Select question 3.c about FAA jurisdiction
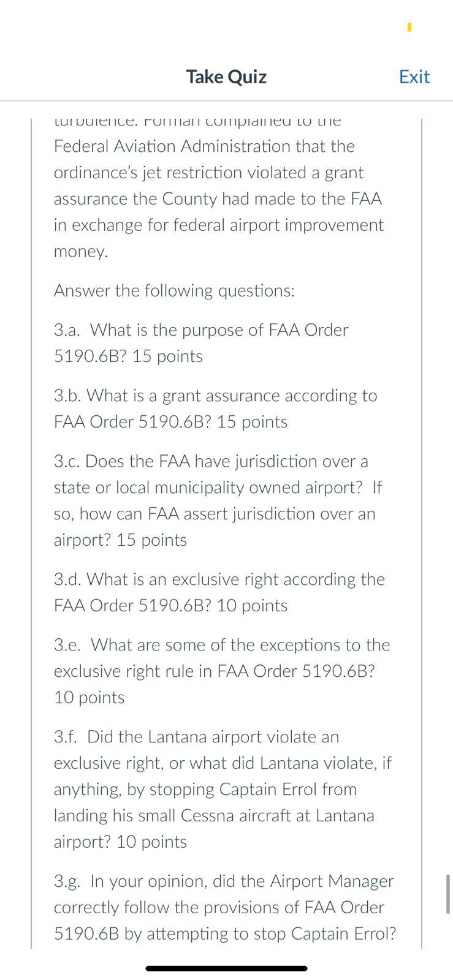Image resolution: width=453 pixels, height=980 pixels. pyautogui.click(x=218, y=500)
